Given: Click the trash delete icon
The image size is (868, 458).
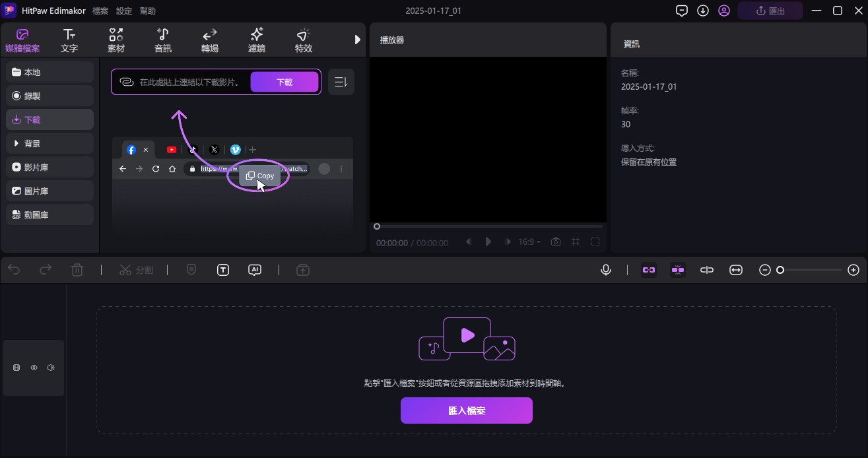Looking at the screenshot, I should (x=77, y=270).
